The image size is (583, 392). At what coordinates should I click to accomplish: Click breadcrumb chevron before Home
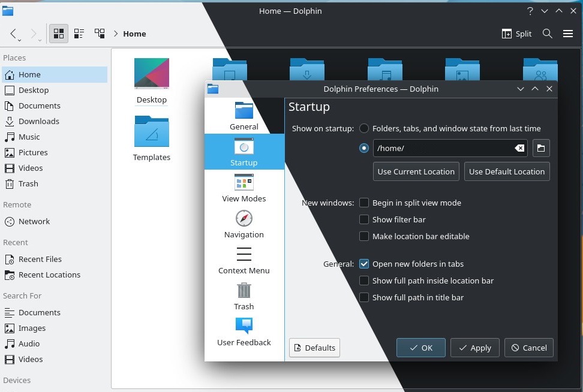coord(115,34)
